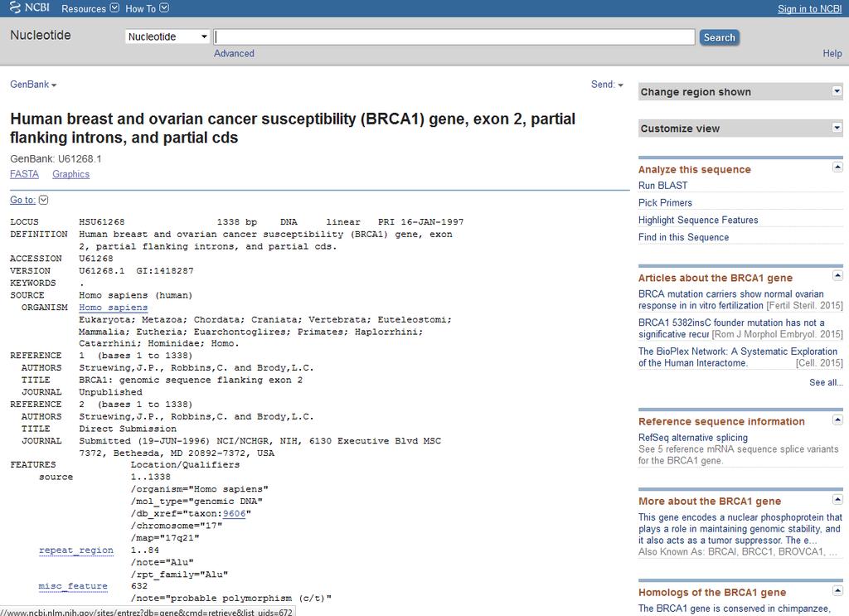Screen dimensions: 849x616
Task: Select LOCUS HSU61268 line
Action: [236, 222]
